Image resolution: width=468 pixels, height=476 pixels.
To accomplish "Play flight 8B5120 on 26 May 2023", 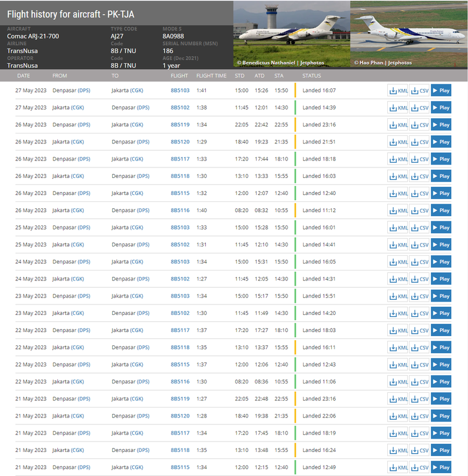I will click(x=441, y=142).
